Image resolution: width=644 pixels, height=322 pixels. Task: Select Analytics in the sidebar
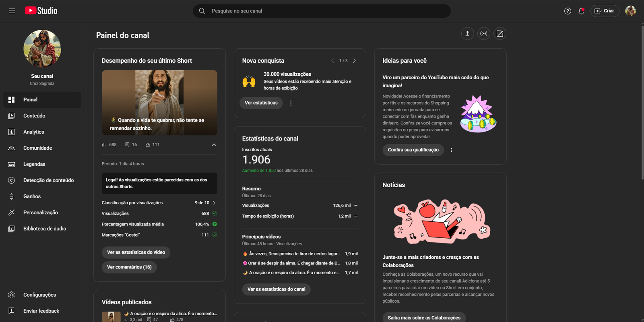34,132
